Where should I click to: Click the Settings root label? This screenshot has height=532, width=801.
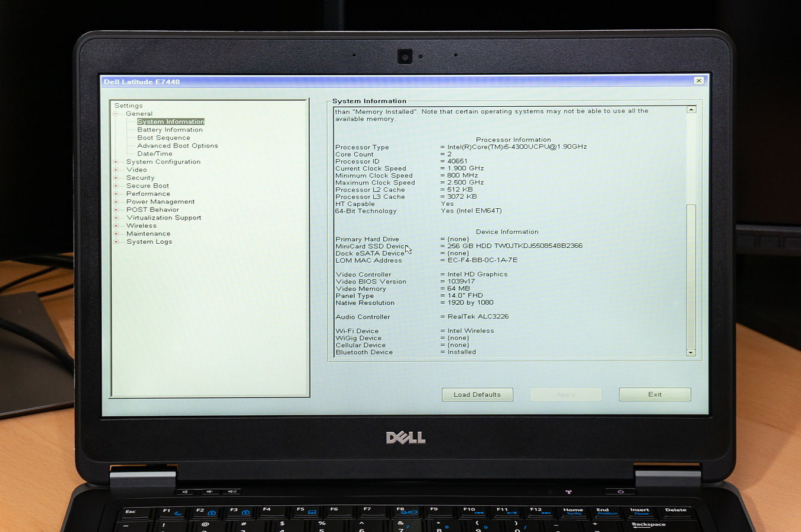tap(129, 106)
